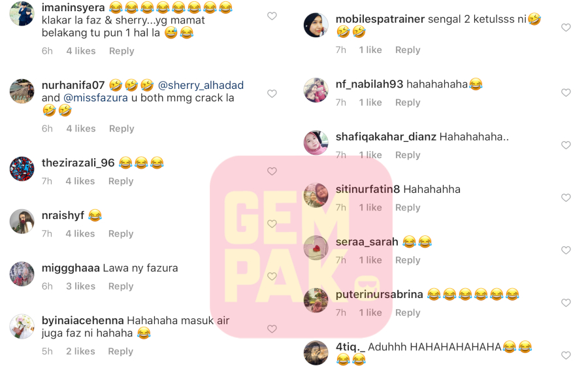Tap heart next to nf_nabilah93's comment

coord(566,93)
